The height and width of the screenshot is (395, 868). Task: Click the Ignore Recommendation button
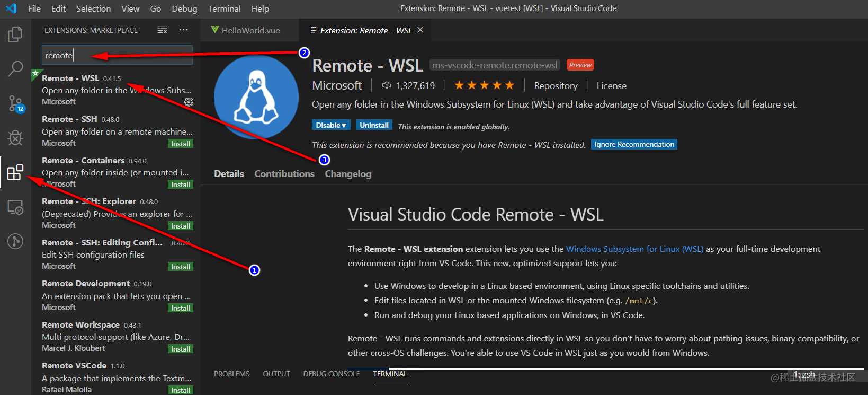click(x=634, y=144)
